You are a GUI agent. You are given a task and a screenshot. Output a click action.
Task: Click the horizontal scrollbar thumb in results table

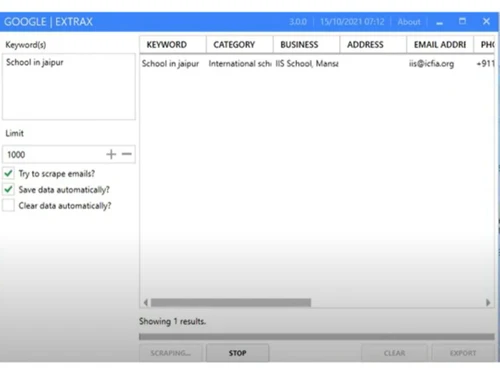[231, 302]
